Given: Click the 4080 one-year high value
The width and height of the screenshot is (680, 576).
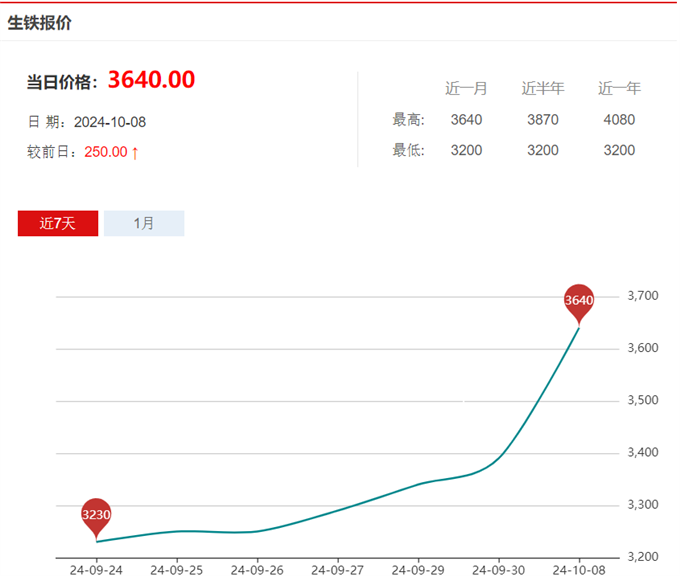Looking at the screenshot, I should tap(619, 120).
